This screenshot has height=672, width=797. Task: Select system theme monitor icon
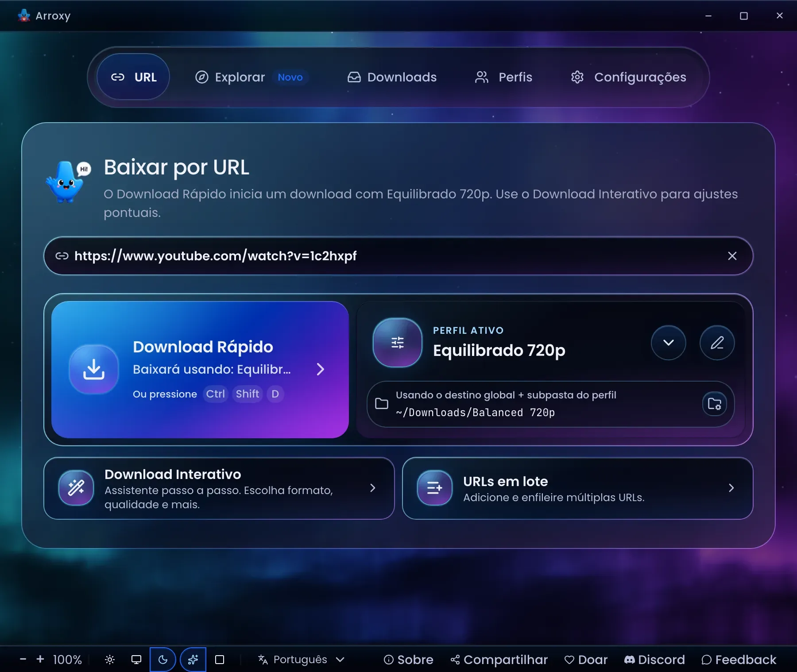pos(136,660)
